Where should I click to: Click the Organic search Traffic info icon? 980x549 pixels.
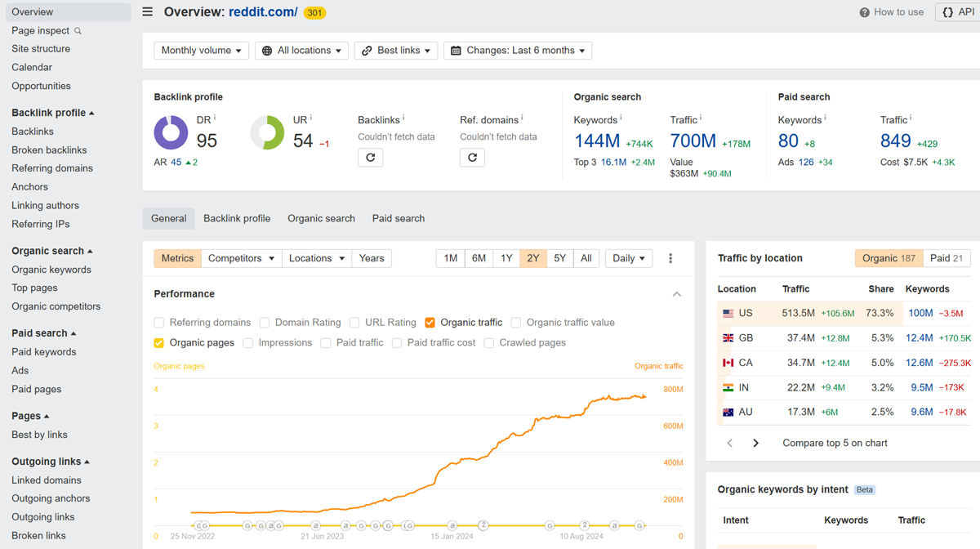701,118
